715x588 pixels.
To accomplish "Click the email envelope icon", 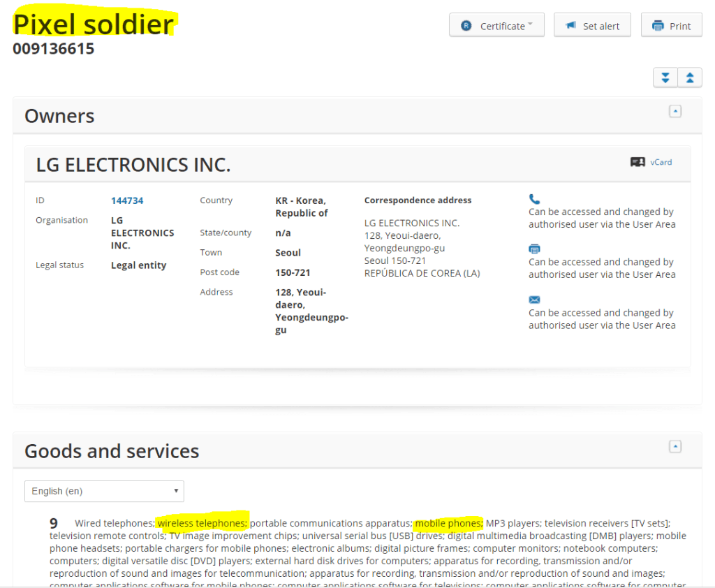I will click(534, 300).
